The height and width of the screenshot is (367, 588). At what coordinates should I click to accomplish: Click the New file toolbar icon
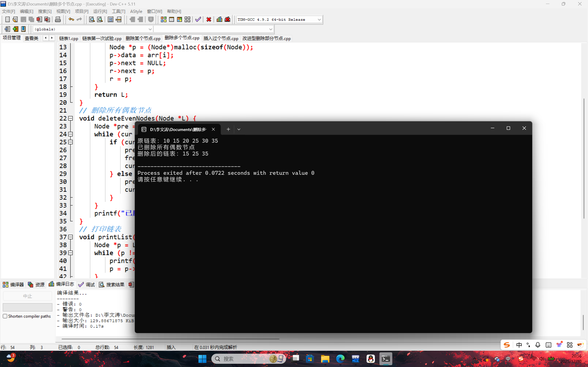point(7,19)
